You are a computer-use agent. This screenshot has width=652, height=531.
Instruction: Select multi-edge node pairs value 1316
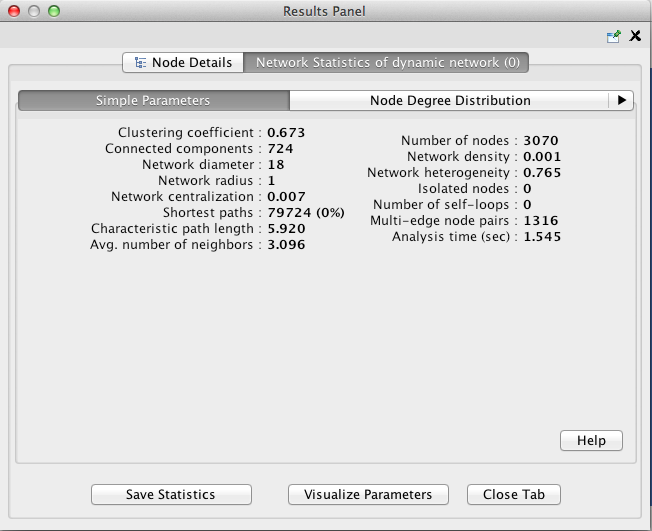coord(541,220)
